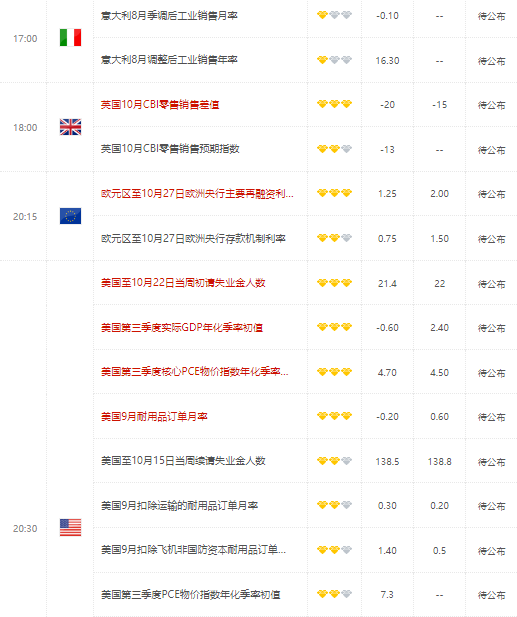The height and width of the screenshot is (617, 517).
Task: Select 意大利8月季调后工业销售月率 row title
Action: [x=169, y=16]
